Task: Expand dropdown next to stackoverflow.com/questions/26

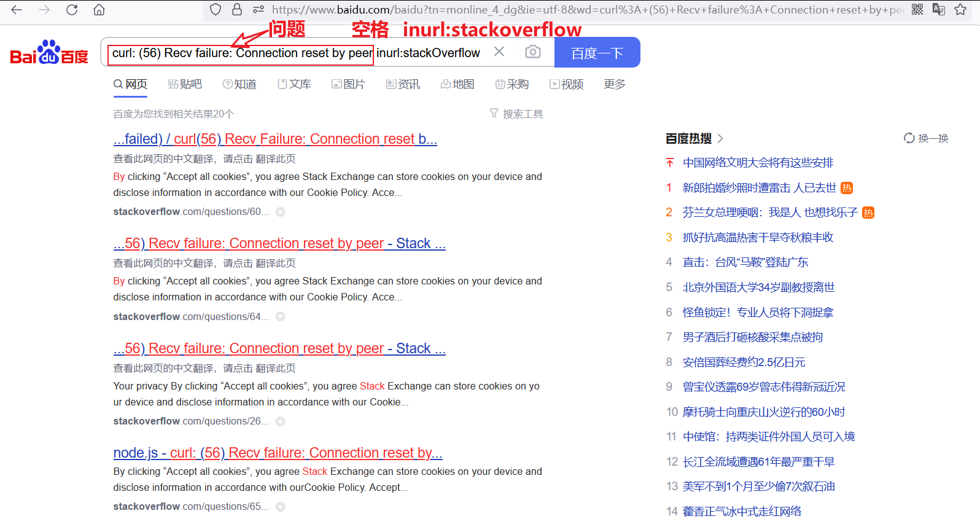Action: click(280, 421)
